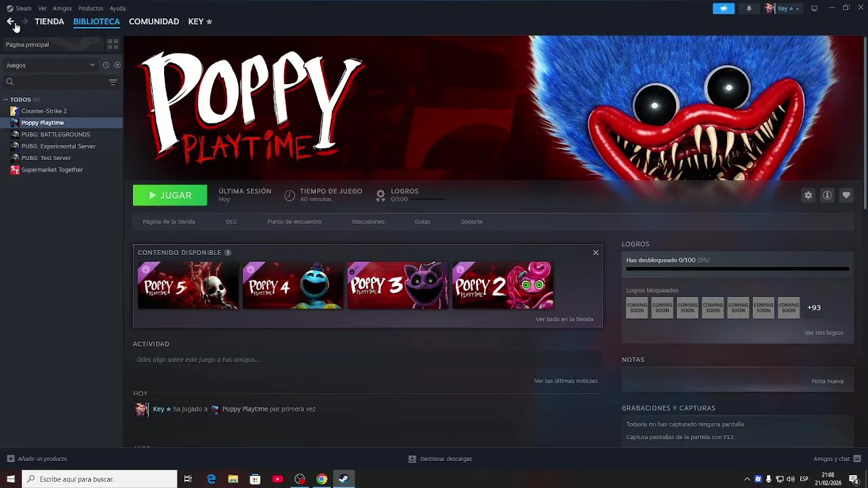Select PUBG: Test Server entry
The height and width of the screenshot is (488, 868).
[x=61, y=158]
